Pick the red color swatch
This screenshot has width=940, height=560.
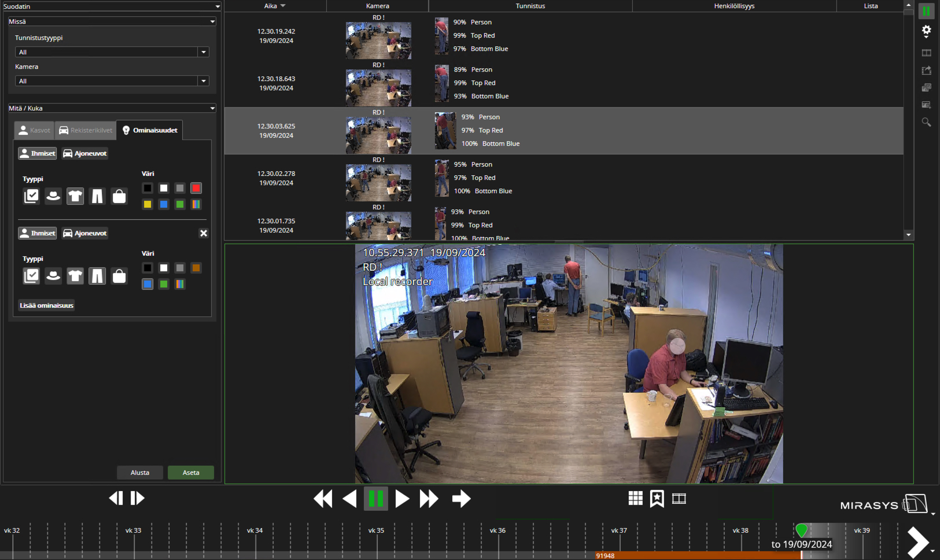point(196,188)
